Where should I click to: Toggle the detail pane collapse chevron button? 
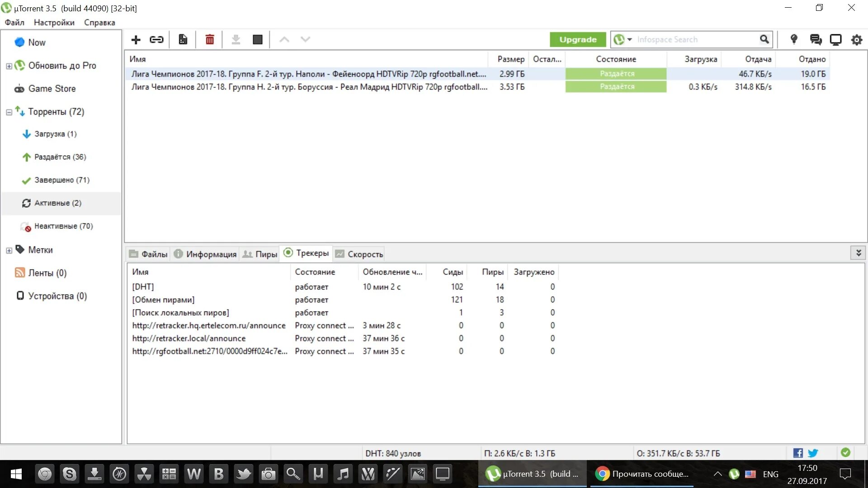[x=858, y=253]
